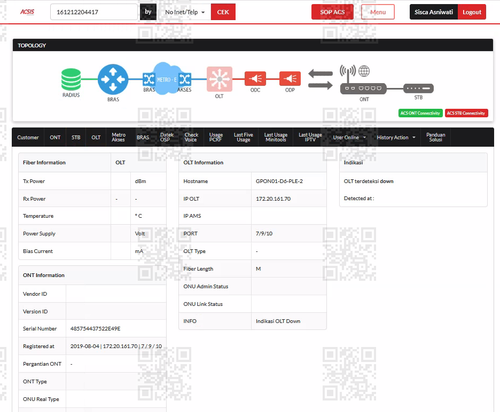
Task: Switch to the Customer tab
Action: 28,137
